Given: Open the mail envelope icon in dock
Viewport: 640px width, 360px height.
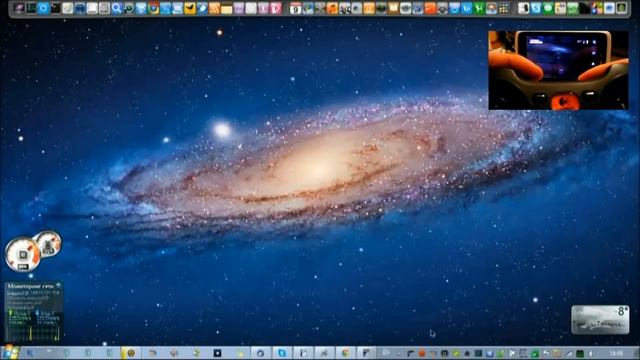Looking at the screenshot, I should click(178, 8).
